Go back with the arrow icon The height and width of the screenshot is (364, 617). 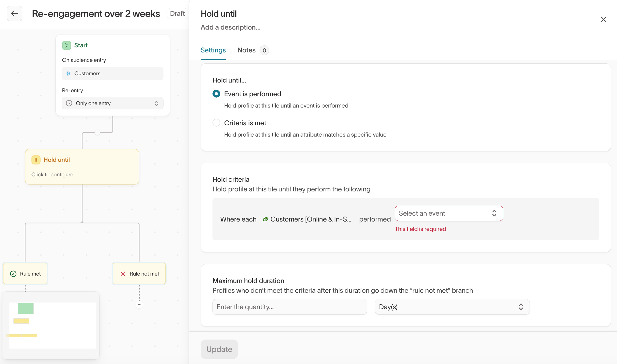click(15, 13)
